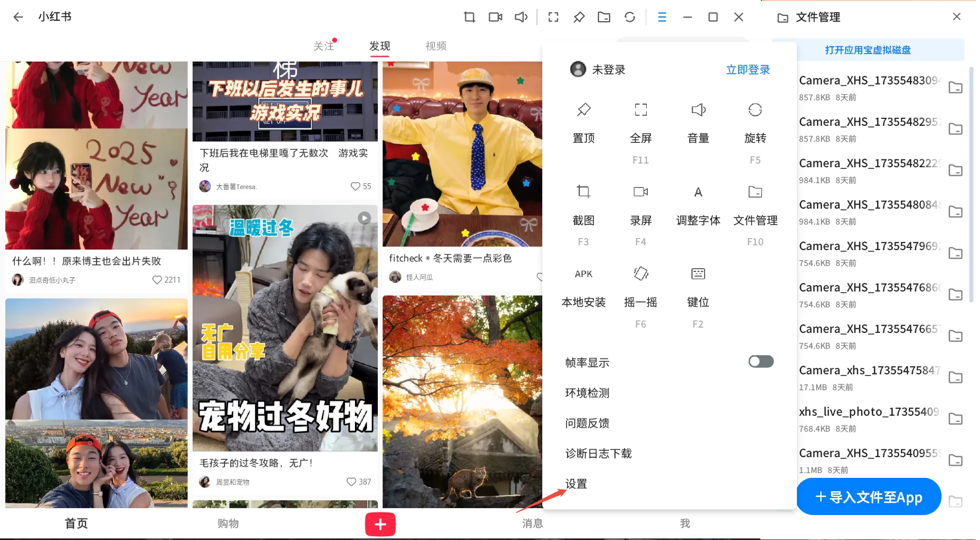Open folder icon beside xhs_live_photo file
This screenshot has height=540, width=980.
pos(956,419)
